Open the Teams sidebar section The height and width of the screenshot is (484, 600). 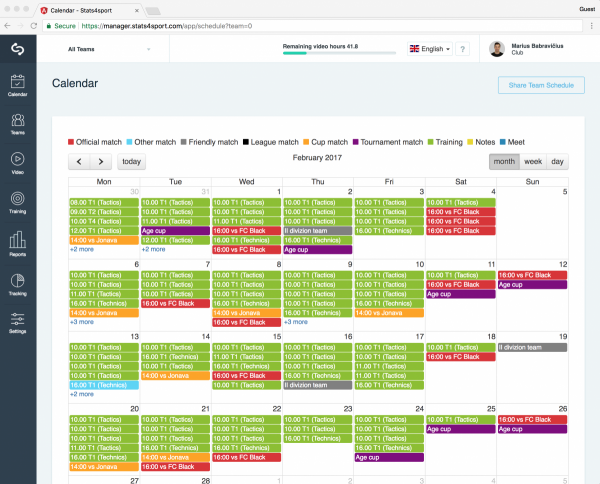(18, 124)
